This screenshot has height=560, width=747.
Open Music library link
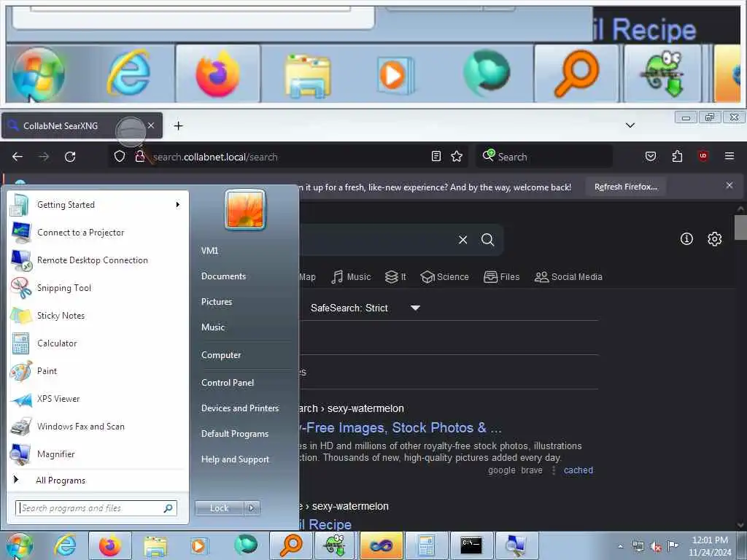213,327
